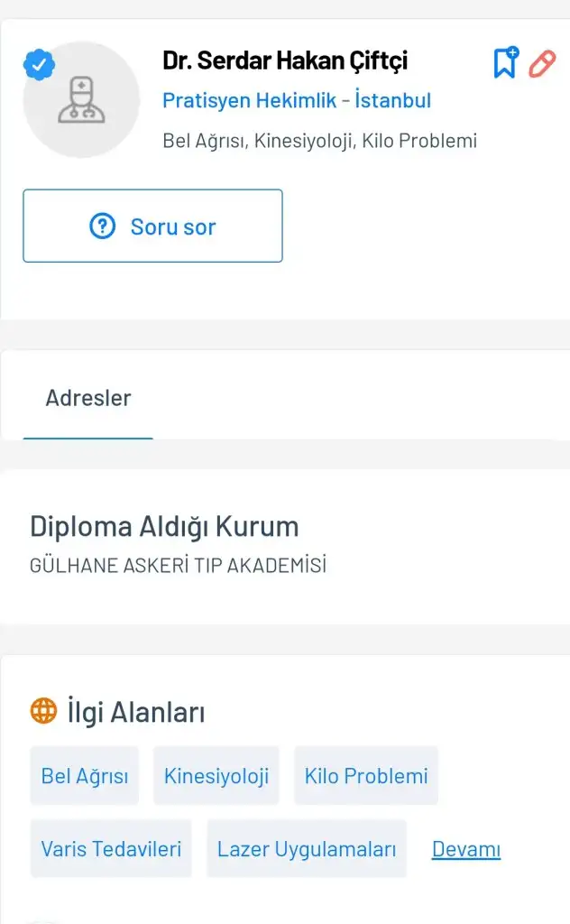
Task: Click the GÜLHANE ASKERİ TIP AKADEMİSİ text
Action: coord(178,566)
